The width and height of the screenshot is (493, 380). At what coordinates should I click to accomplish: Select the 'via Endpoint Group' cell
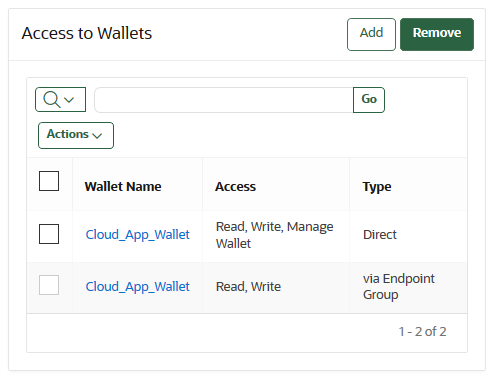tap(408, 287)
